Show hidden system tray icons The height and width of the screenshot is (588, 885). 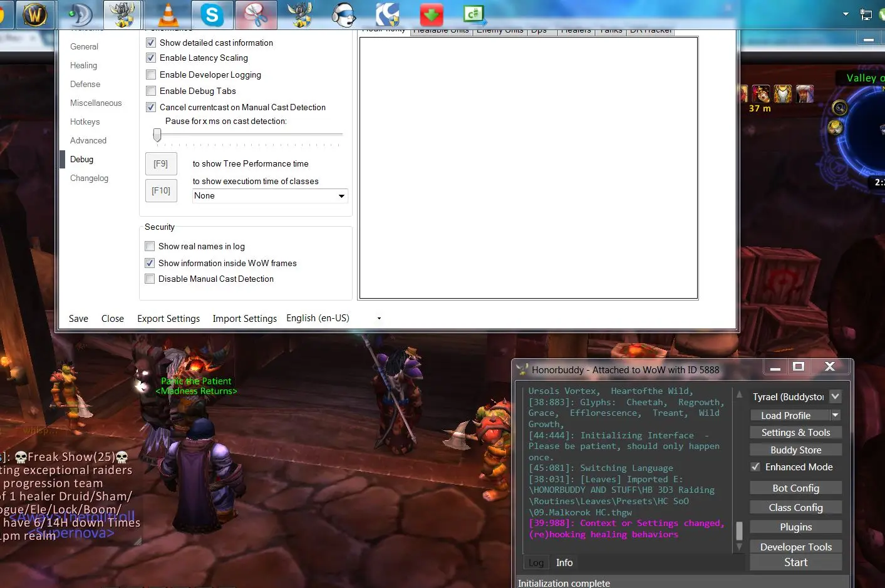point(846,14)
